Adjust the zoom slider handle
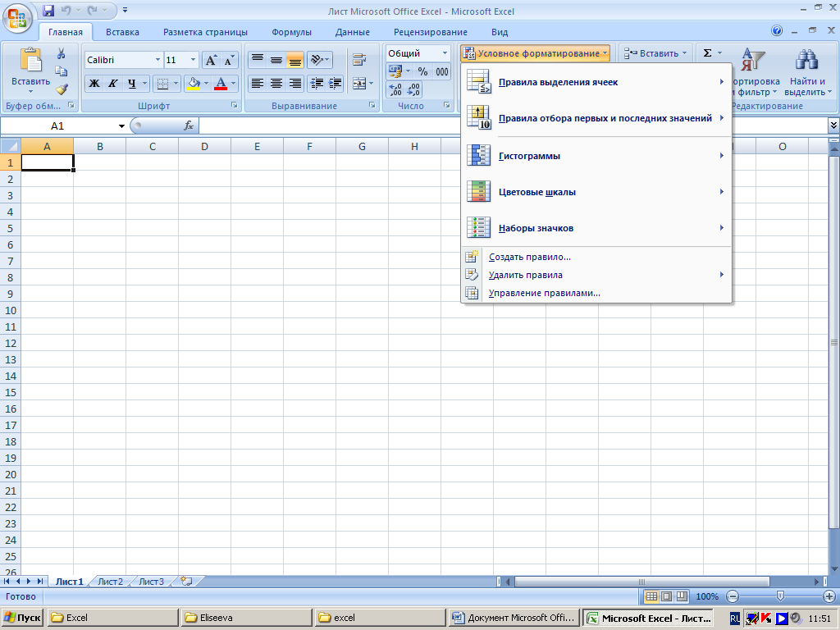This screenshot has height=630, width=840. pyautogui.click(x=780, y=596)
